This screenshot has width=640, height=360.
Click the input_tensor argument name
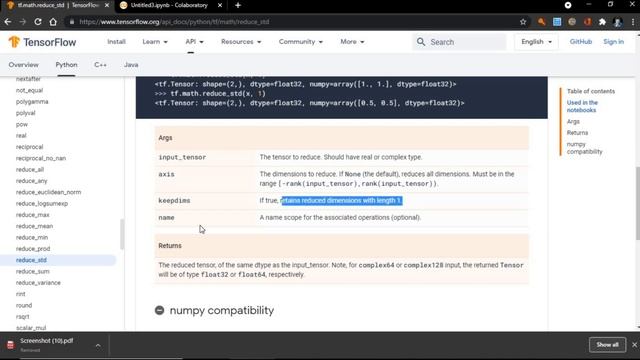click(x=182, y=157)
